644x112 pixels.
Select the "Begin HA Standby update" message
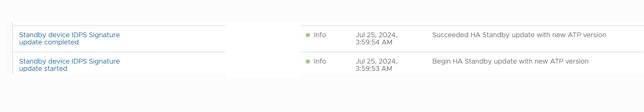tap(510, 61)
